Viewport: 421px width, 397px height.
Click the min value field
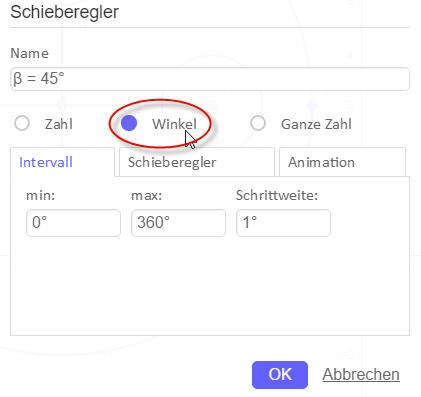73,223
